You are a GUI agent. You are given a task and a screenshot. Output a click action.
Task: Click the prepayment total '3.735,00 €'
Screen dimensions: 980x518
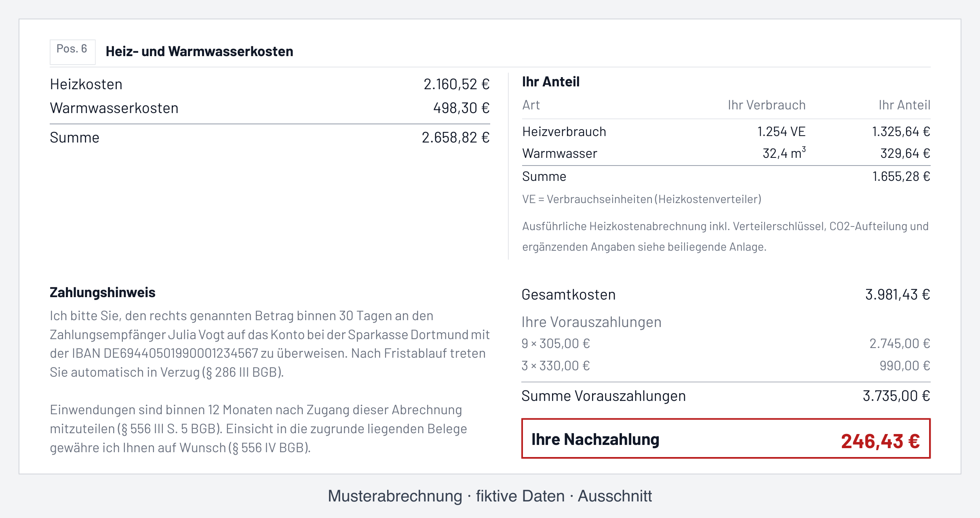896,396
